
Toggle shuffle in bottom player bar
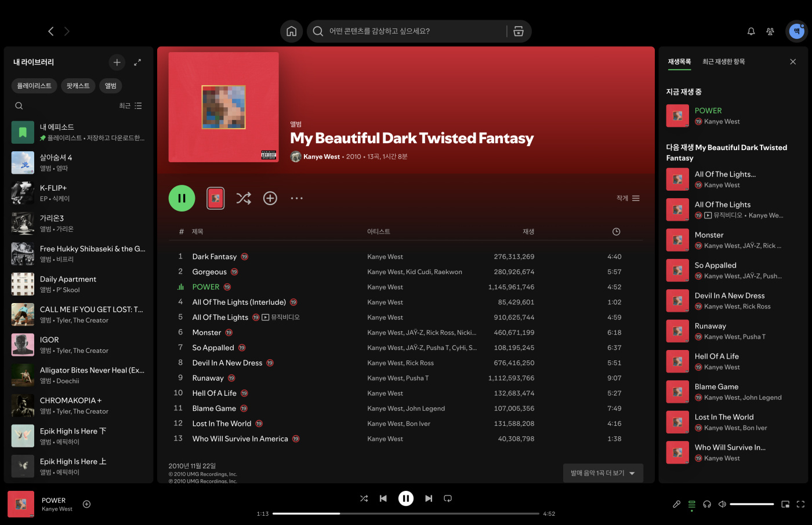(x=364, y=498)
